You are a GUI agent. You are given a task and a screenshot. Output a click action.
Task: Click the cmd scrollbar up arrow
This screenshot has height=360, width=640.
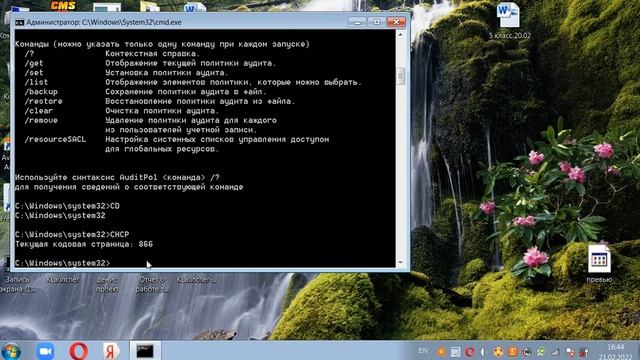click(400, 36)
